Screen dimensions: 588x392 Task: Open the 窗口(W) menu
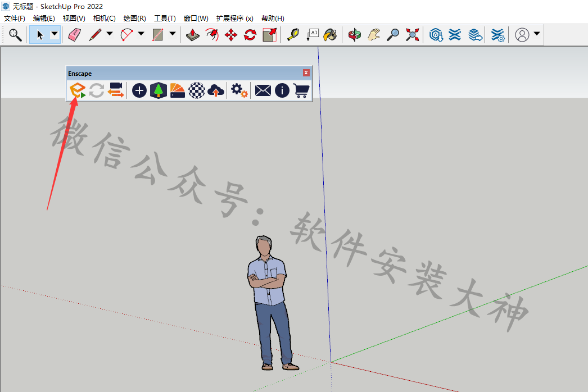point(196,19)
